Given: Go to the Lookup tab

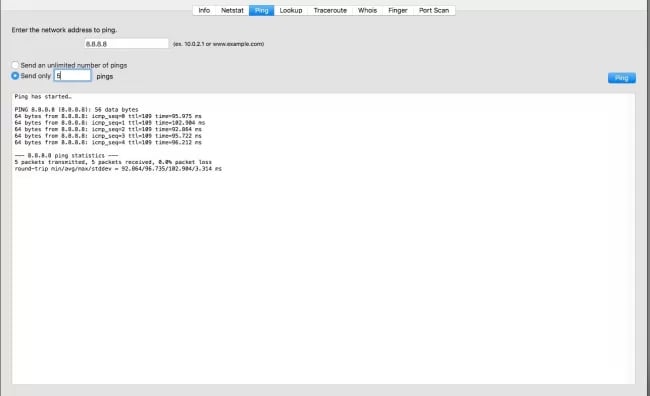Looking at the screenshot, I should pos(291,10).
